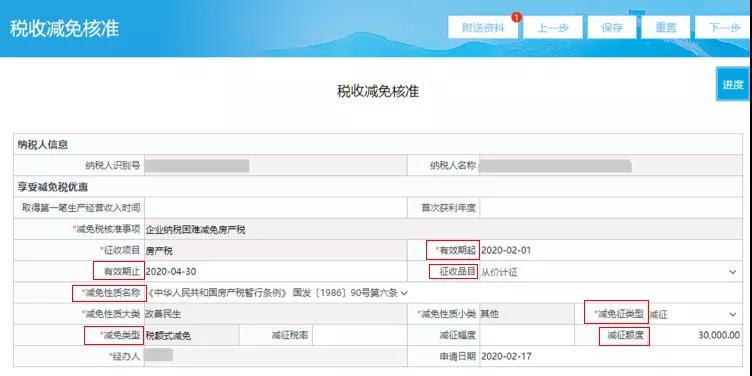Go back with the 上一步 button
The image size is (752, 376).
552,27
